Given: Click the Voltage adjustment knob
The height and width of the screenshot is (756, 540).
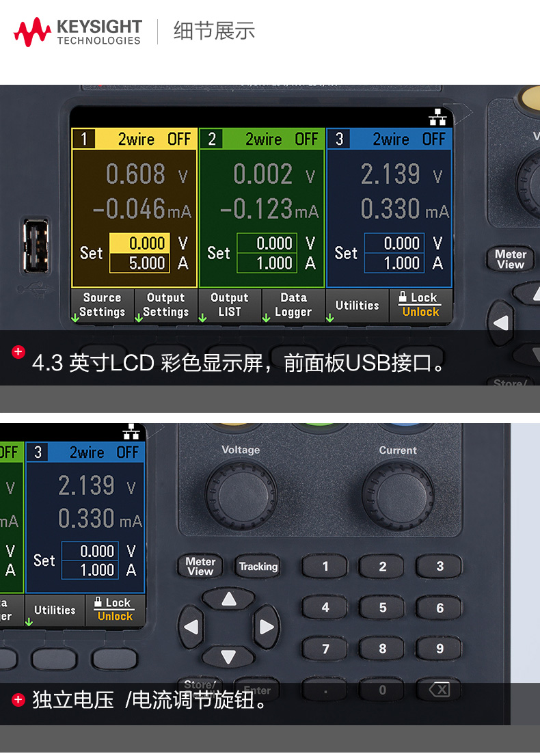Looking at the screenshot, I should point(240,494).
